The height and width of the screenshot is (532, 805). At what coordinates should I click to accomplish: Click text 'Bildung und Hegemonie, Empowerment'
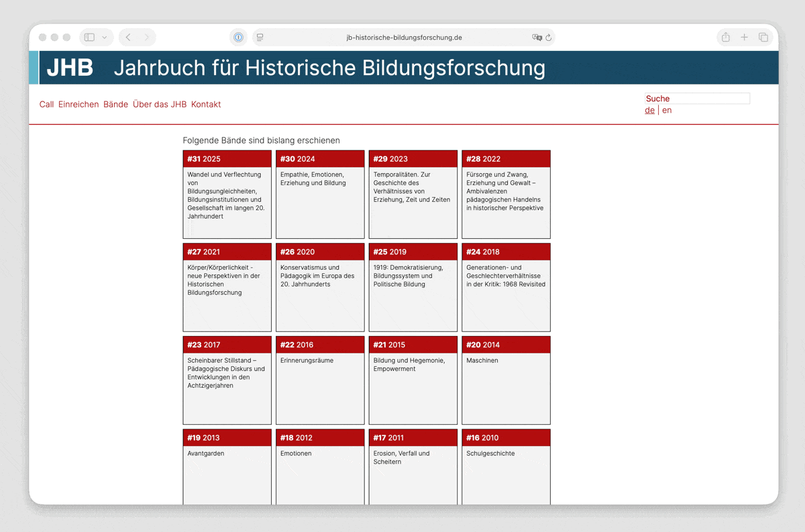click(409, 365)
